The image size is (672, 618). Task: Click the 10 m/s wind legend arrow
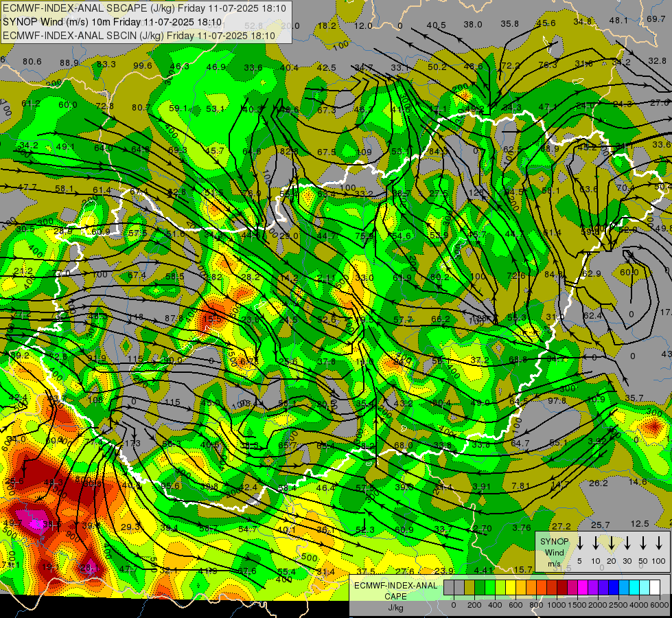click(596, 542)
